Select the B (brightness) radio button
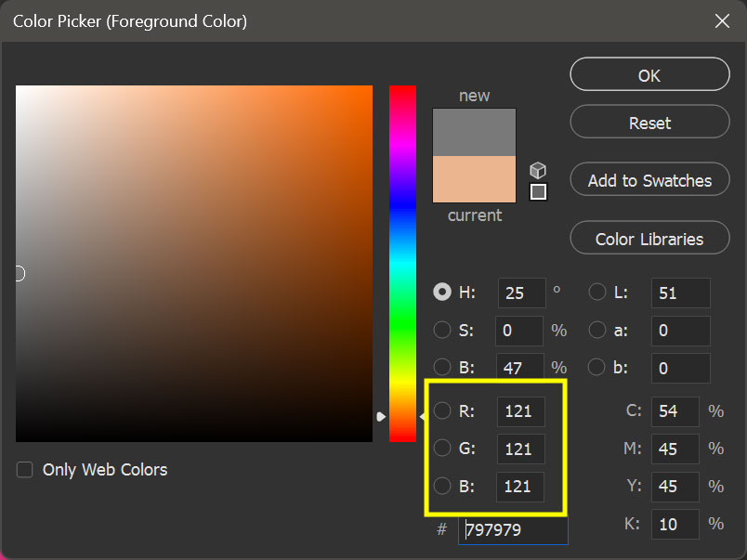The image size is (747, 560). tap(442, 367)
